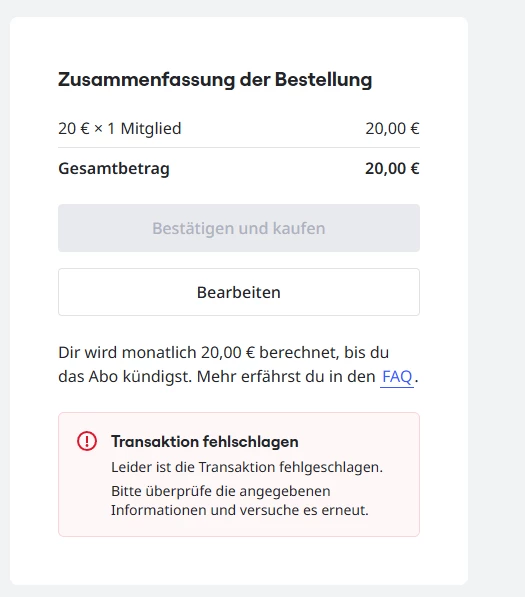The width and height of the screenshot is (525, 597).
Task: Click the line item price 20,00 €
Action: (392, 129)
